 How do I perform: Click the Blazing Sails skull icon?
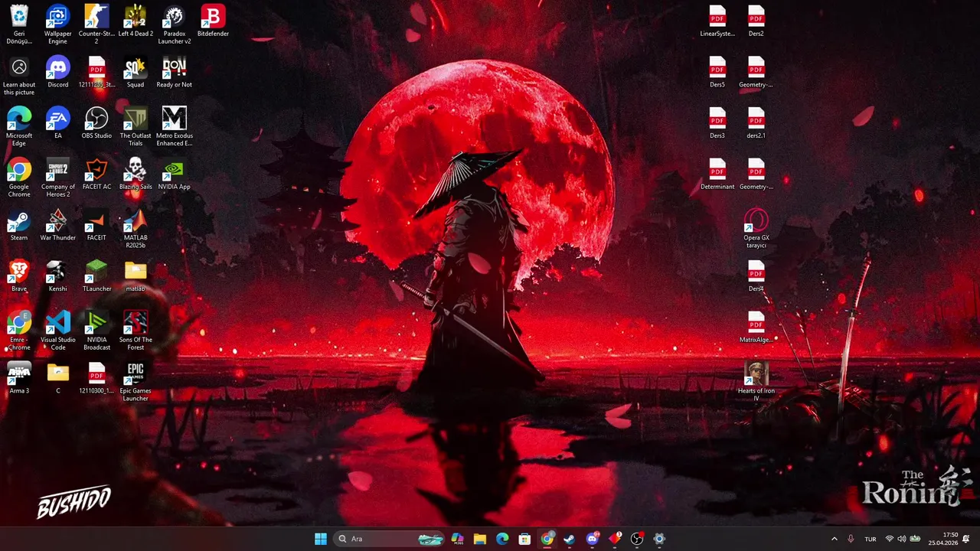pos(136,174)
